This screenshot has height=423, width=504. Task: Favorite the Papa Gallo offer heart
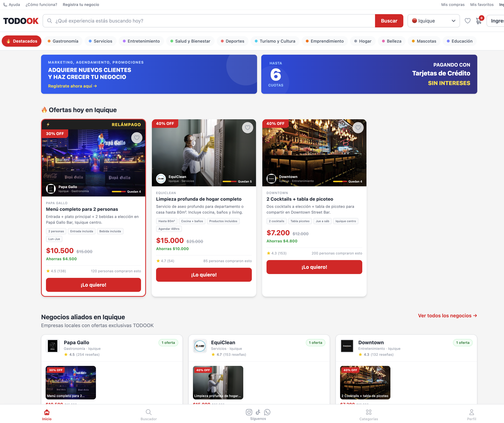click(137, 138)
